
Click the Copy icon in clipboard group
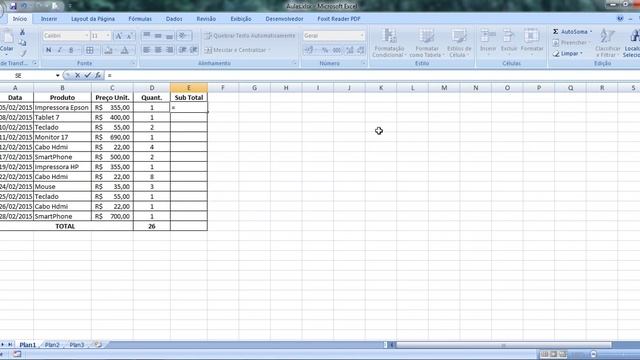pos(22,43)
